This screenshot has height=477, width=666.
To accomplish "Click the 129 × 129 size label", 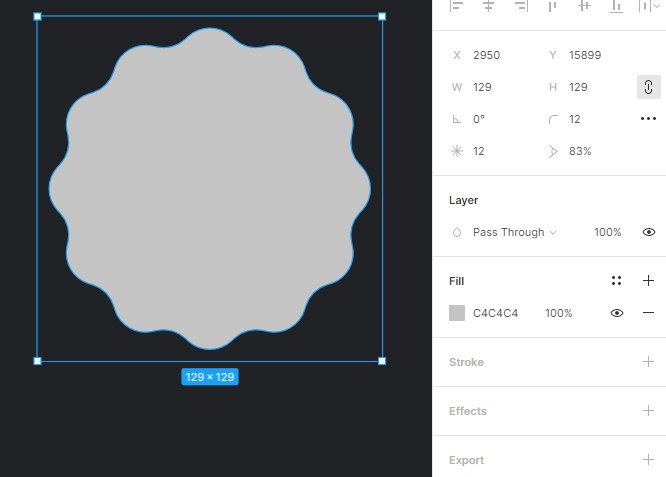I will (x=210, y=377).
